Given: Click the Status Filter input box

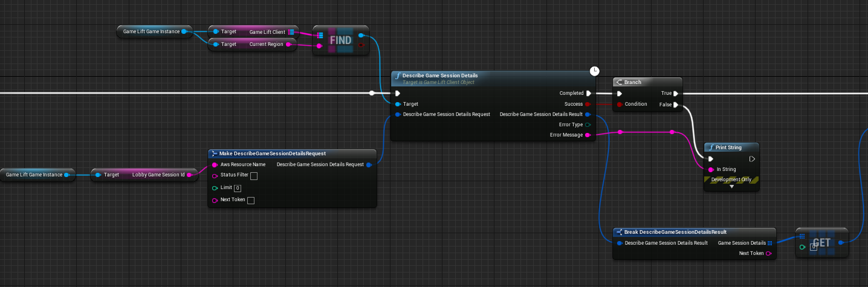Looking at the screenshot, I should click(x=254, y=176).
